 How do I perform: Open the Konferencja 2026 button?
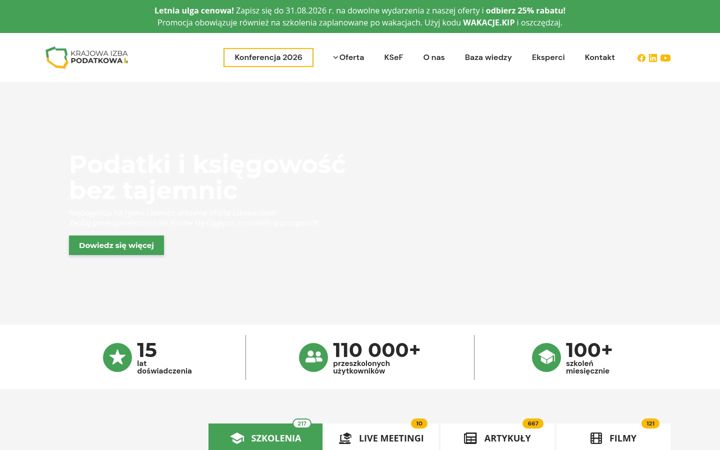268,57
